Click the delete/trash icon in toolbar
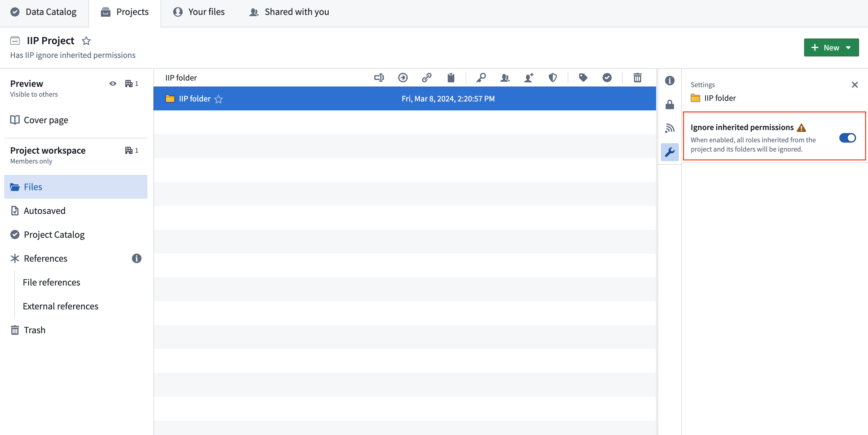The width and height of the screenshot is (868, 435). 638,77
